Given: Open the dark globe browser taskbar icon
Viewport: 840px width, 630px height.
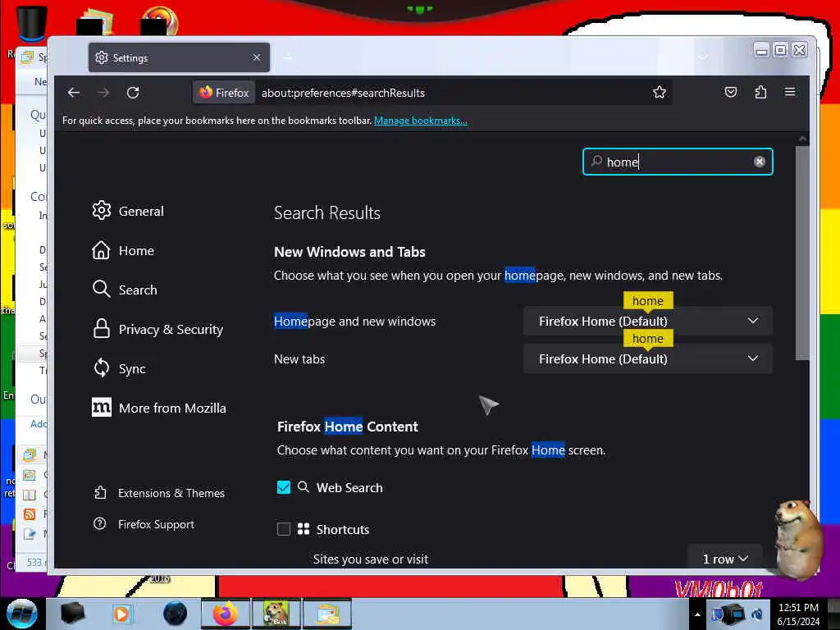Looking at the screenshot, I should (x=176, y=614).
